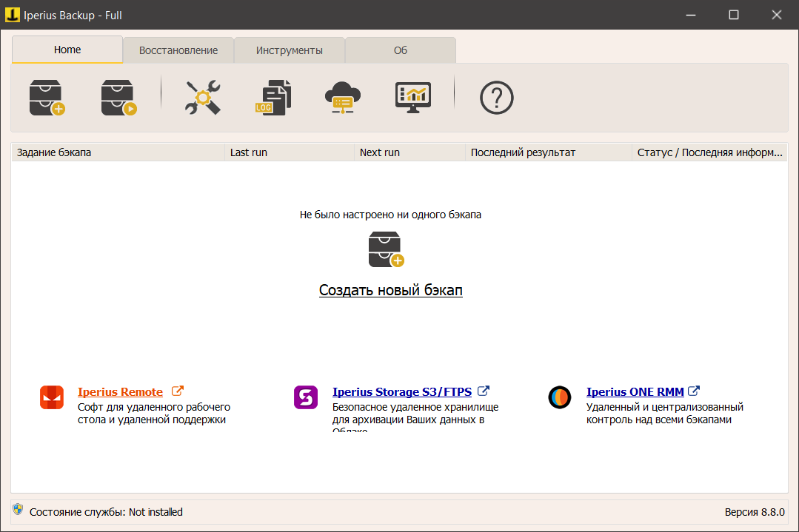Open general settings wrench and gear icon
This screenshot has width=799, height=532.
point(202,98)
